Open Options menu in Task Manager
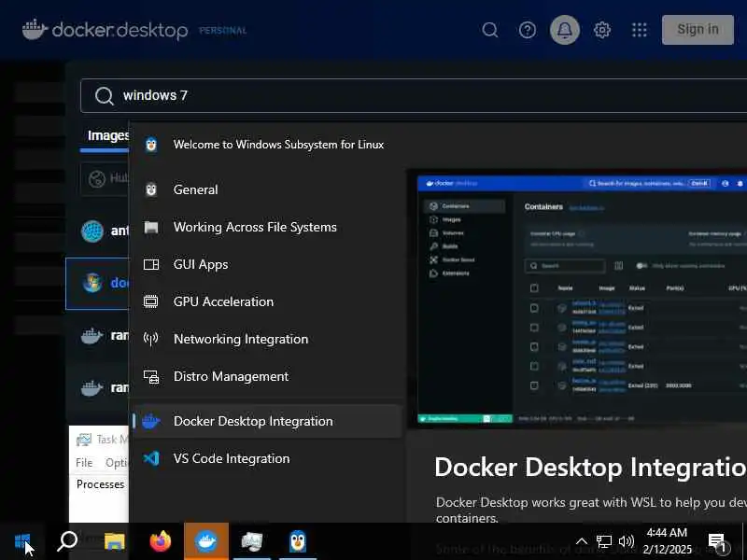747x560 pixels. coord(116,463)
